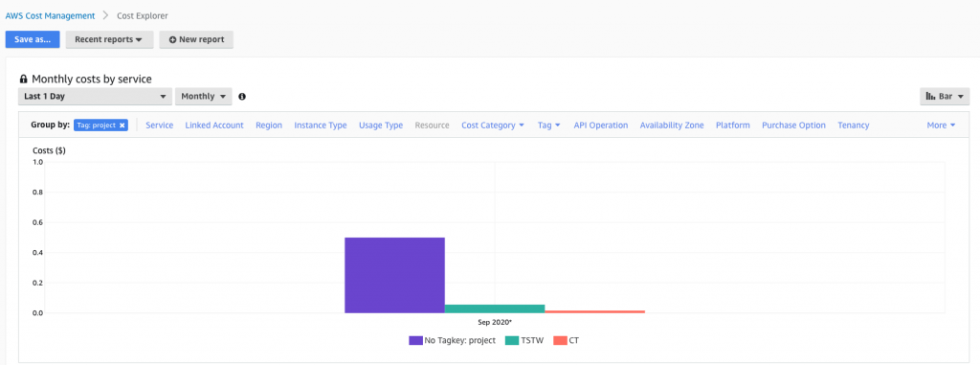
Task: Click the purple No Tagkey bar in chart
Action: [394, 275]
